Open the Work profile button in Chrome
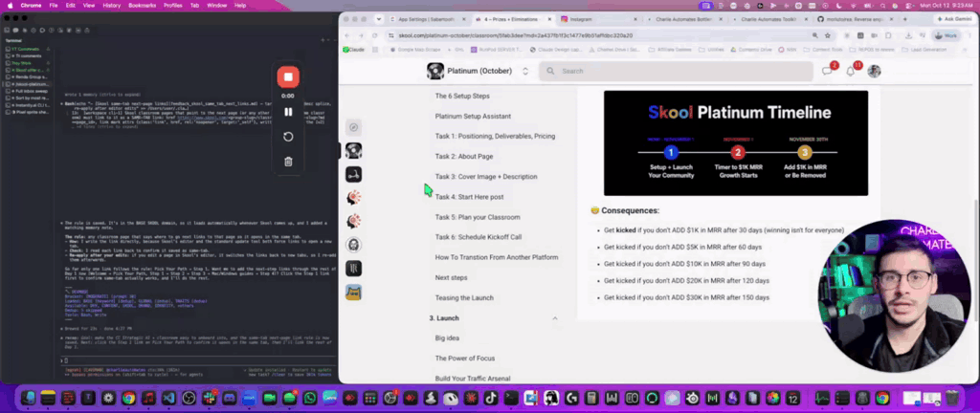This screenshot has height=413, width=980. pyautogui.click(x=947, y=35)
